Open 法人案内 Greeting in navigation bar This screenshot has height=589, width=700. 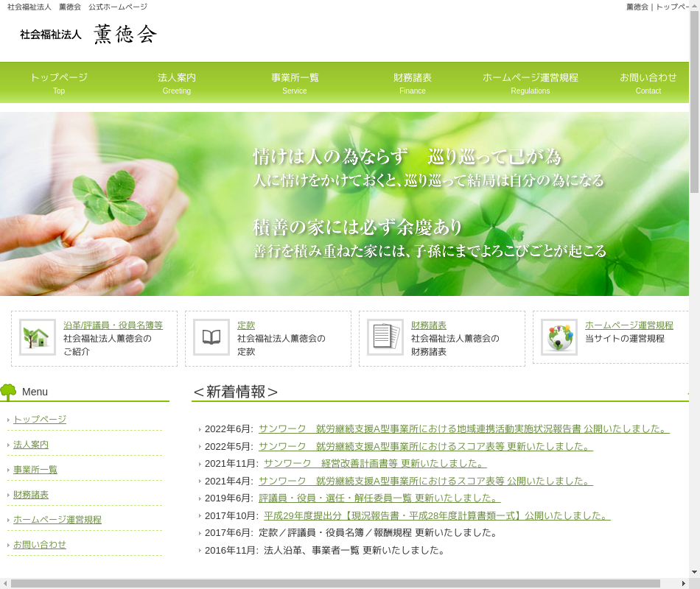177,82
